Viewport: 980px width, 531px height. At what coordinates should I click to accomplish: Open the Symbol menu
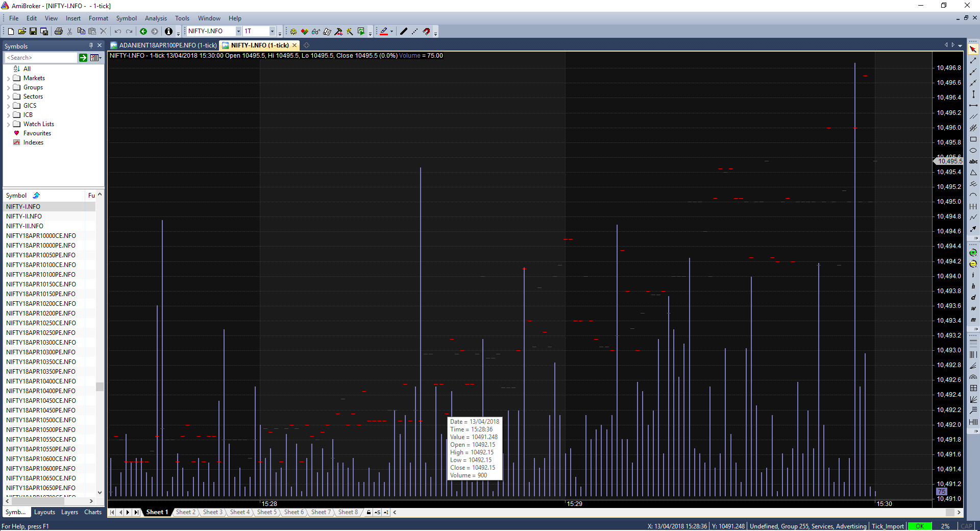(x=126, y=18)
